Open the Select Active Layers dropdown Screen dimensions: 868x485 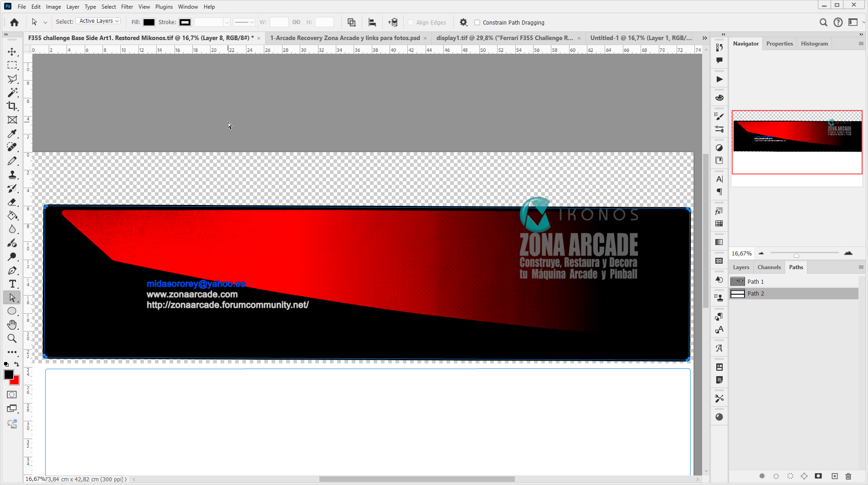(98, 21)
